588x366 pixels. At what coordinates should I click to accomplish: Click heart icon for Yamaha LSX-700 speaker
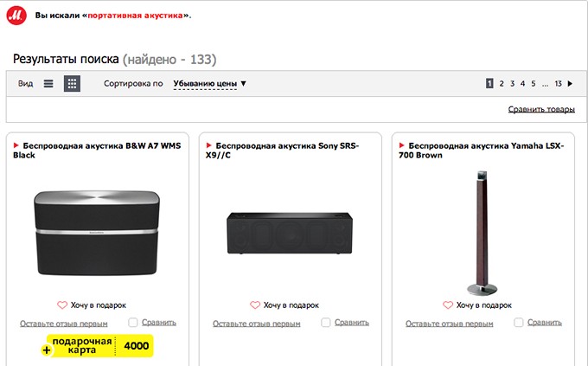[447, 305]
